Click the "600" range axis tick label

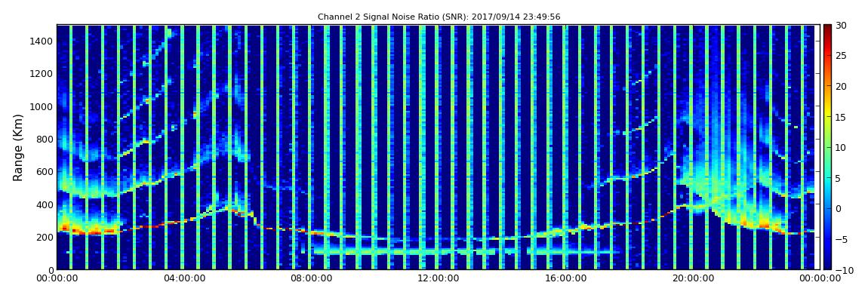pyautogui.click(x=45, y=171)
